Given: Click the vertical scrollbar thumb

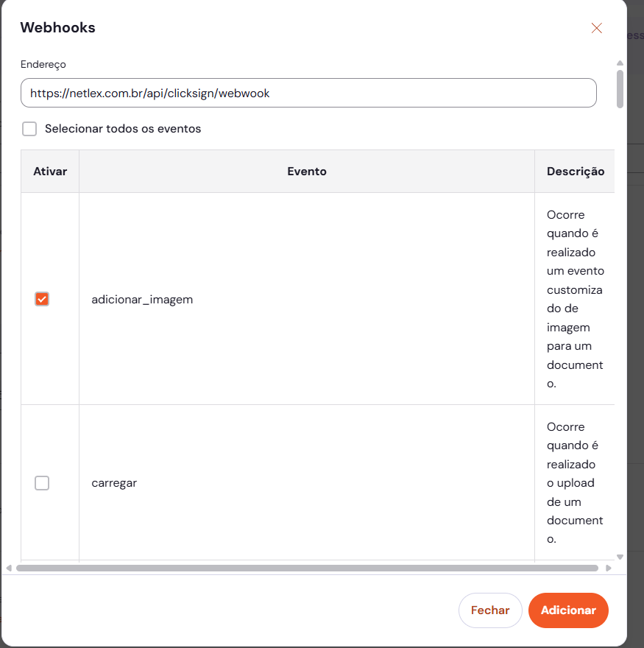Looking at the screenshot, I should click(x=620, y=89).
